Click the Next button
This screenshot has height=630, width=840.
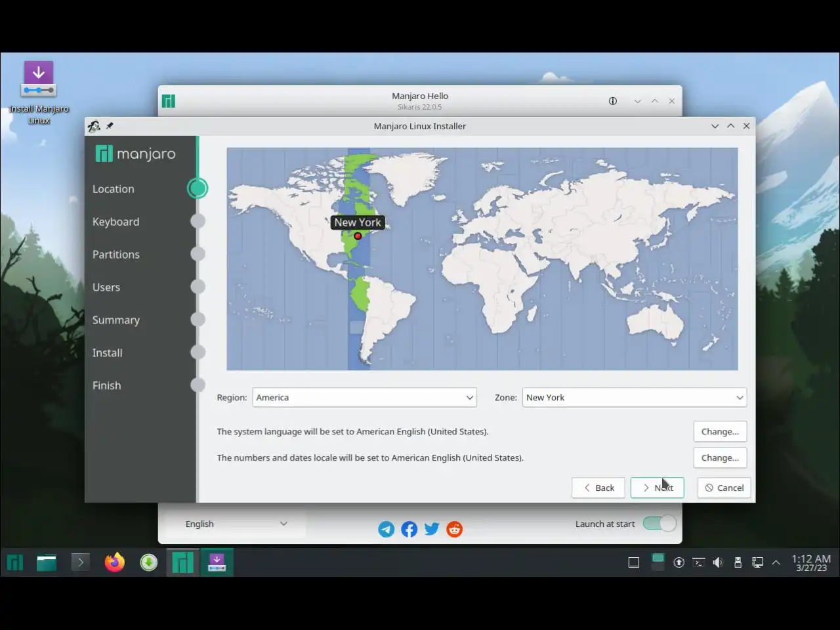[x=657, y=488]
